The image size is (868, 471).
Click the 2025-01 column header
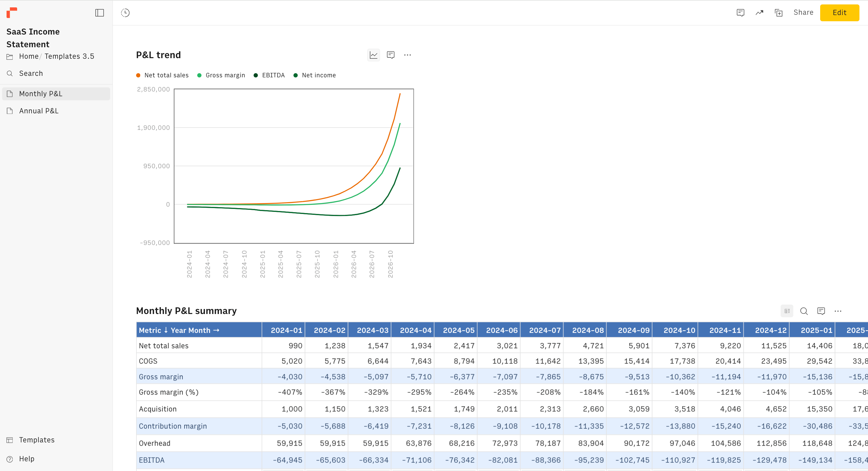[x=812, y=330]
